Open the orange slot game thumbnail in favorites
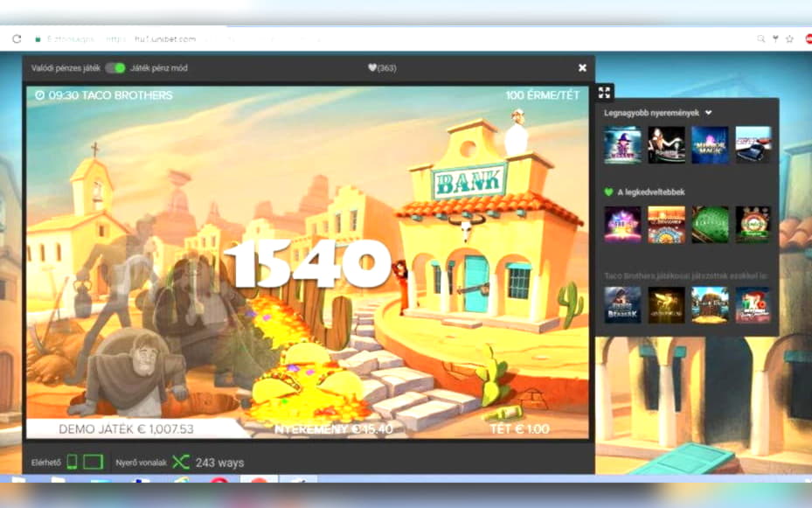Image resolution: width=812 pixels, height=508 pixels. pyautogui.click(x=666, y=225)
